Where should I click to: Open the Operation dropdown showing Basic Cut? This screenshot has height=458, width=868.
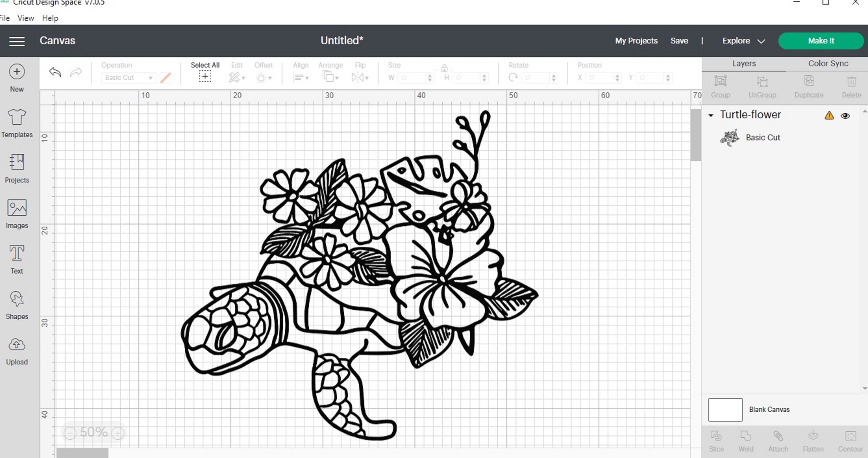point(128,77)
